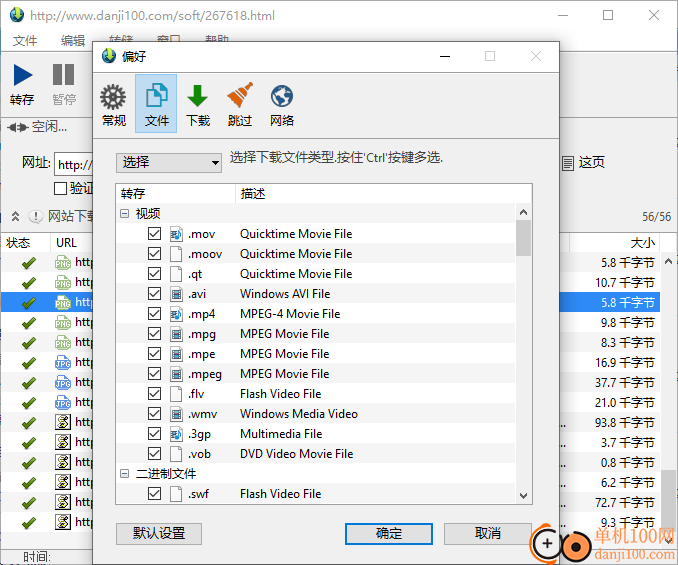Click the 37.7 千字节 size cell
This screenshot has width=678, height=565.
[624, 383]
